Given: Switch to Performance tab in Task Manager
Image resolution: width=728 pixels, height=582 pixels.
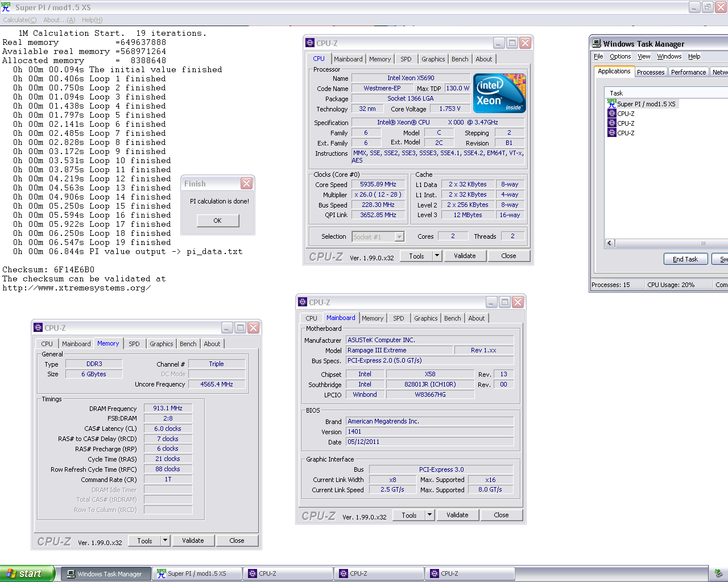Looking at the screenshot, I should (688, 72).
